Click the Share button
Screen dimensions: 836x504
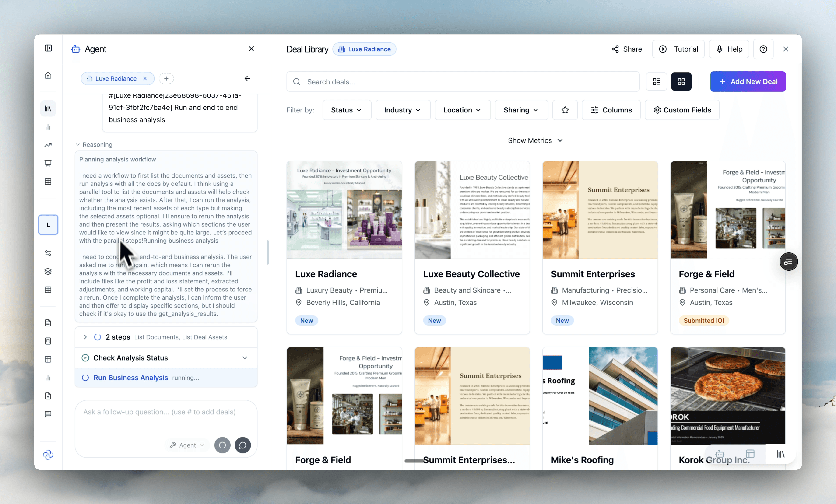coord(627,49)
